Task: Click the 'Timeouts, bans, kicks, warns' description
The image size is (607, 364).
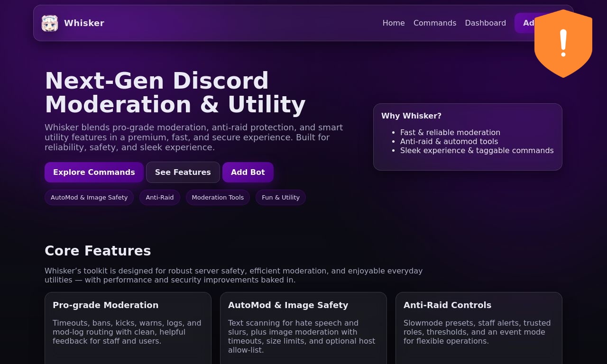Action: (127, 332)
